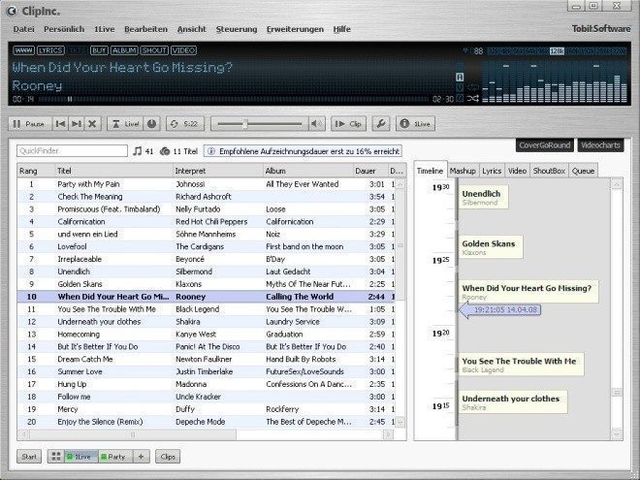Select the track Lovefool
This screenshot has height=480, width=640.
coord(207,247)
